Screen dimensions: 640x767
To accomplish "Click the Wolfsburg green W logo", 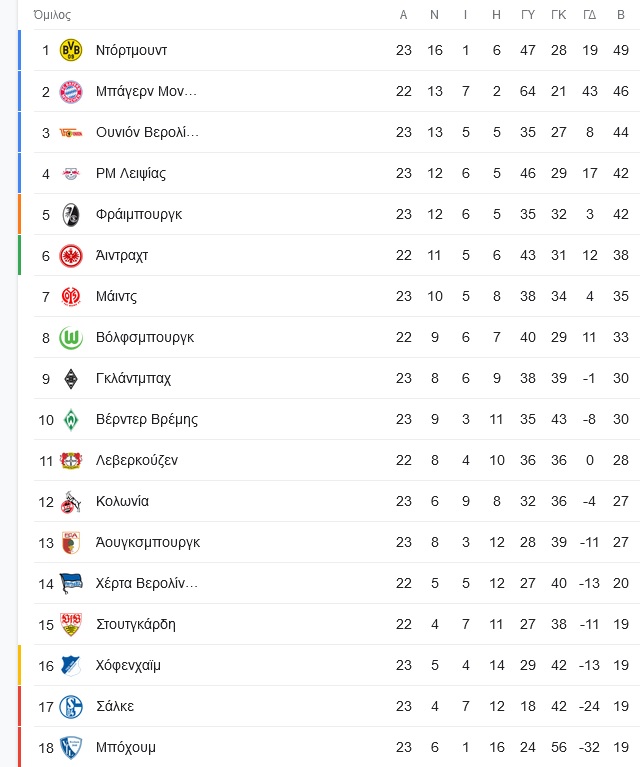I will (71, 338).
